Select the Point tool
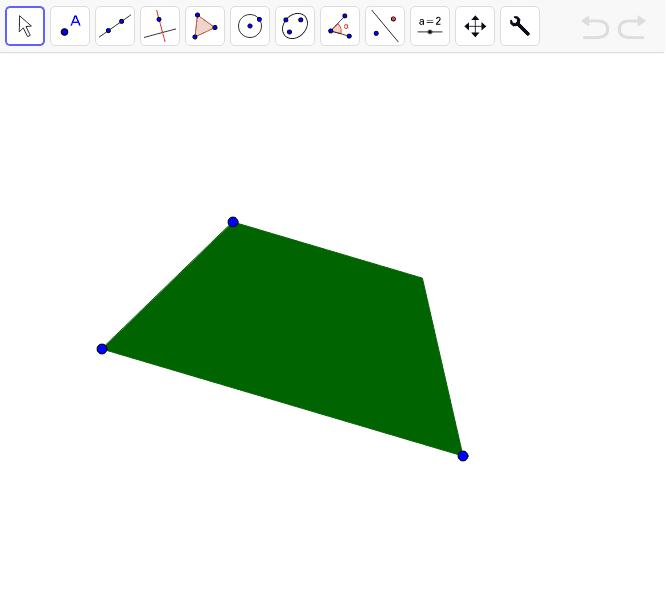 [x=70, y=26]
